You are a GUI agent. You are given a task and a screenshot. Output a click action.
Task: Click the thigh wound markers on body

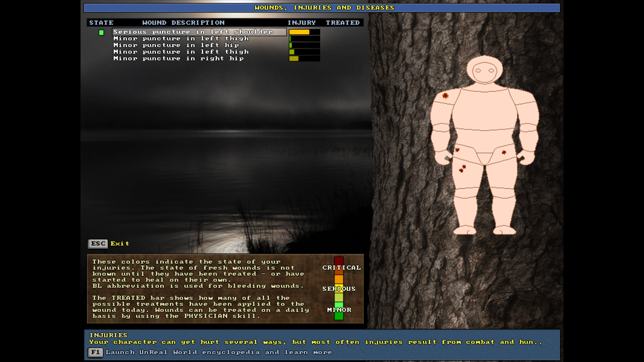point(463,169)
